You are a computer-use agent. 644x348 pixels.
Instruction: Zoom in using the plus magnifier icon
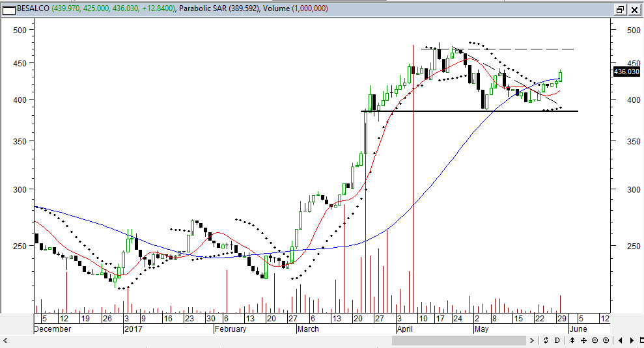tap(606, 340)
